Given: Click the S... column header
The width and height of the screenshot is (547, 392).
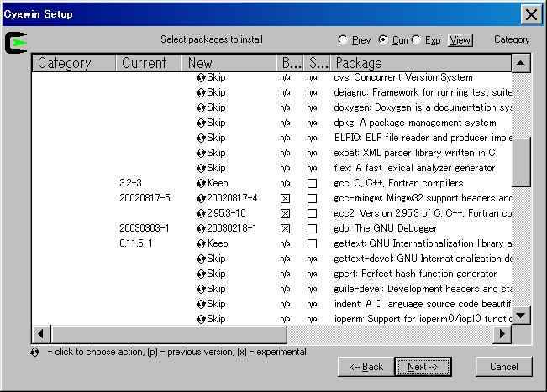Looking at the screenshot, I should click(x=317, y=63).
